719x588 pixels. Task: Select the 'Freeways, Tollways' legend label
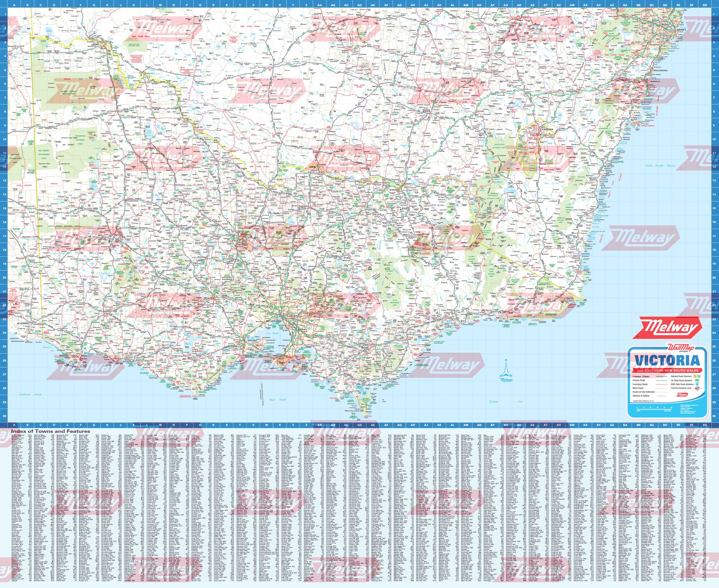[x=641, y=377]
